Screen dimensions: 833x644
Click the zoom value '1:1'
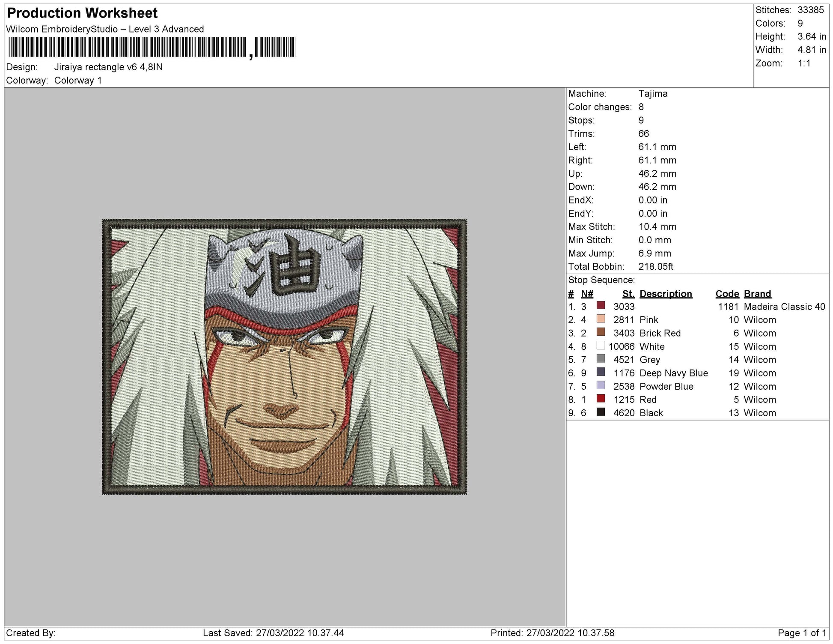[x=804, y=63]
